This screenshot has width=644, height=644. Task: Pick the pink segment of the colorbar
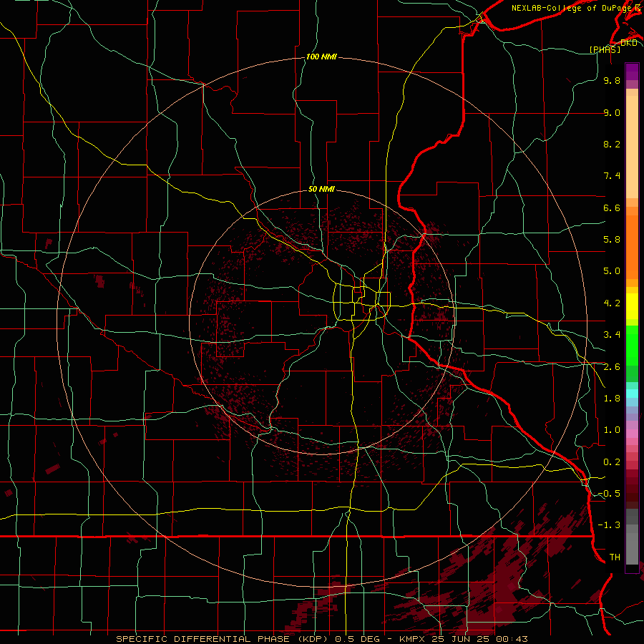pyautogui.click(x=632, y=434)
